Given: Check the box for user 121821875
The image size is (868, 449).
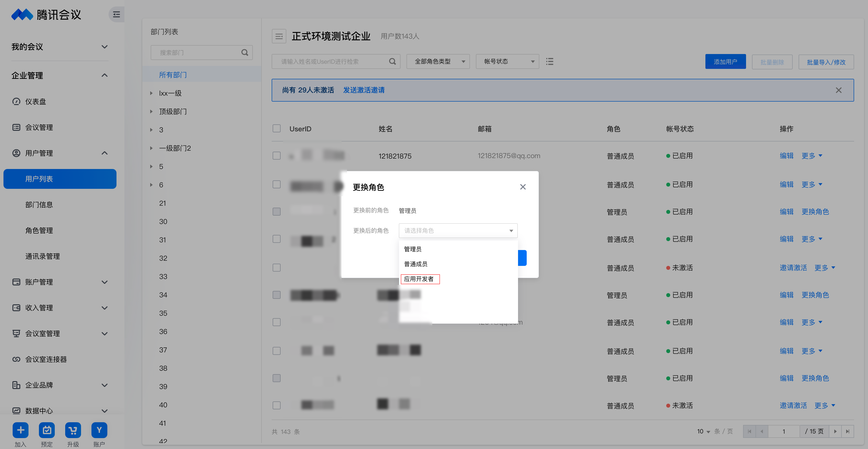Looking at the screenshot, I should pyautogui.click(x=276, y=156).
